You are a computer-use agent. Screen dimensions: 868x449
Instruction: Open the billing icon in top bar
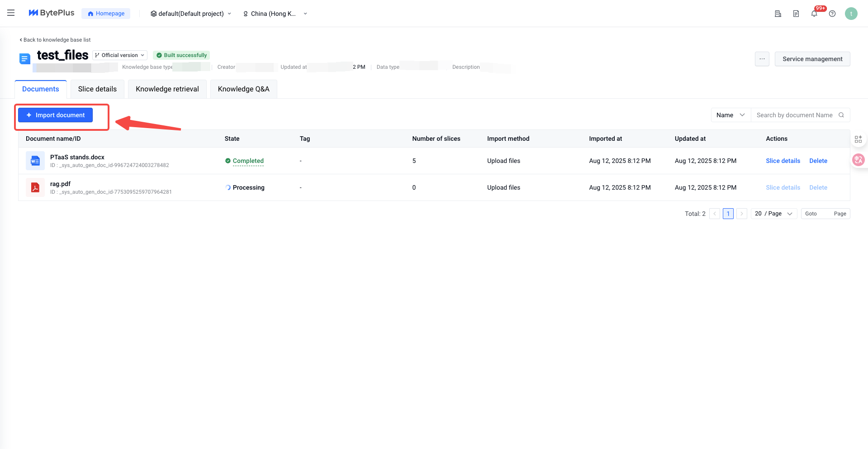pyautogui.click(x=778, y=14)
